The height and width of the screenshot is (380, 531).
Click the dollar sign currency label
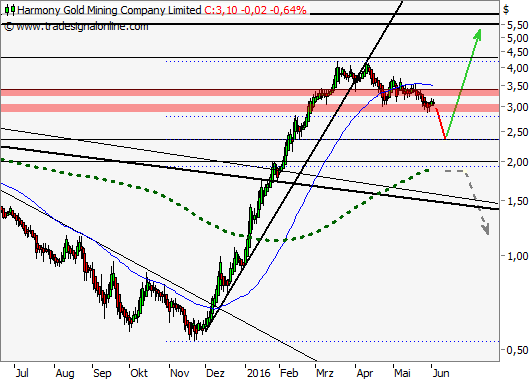tap(506, 9)
